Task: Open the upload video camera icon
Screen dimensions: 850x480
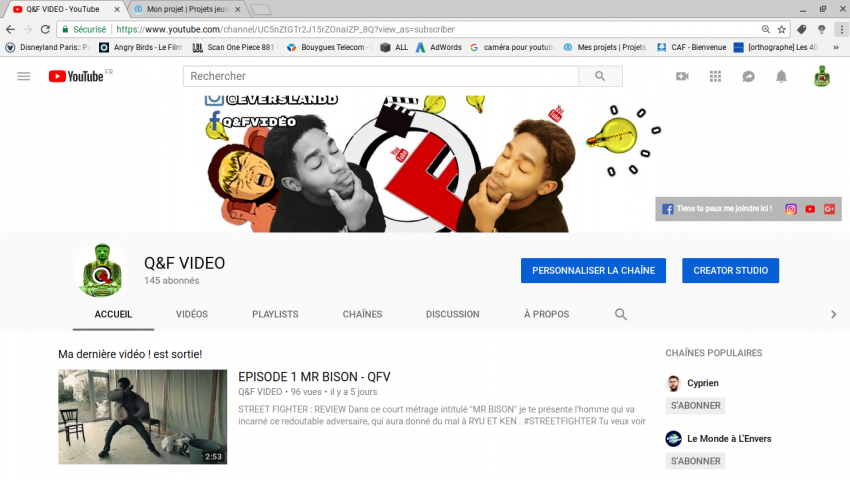Action: click(682, 76)
